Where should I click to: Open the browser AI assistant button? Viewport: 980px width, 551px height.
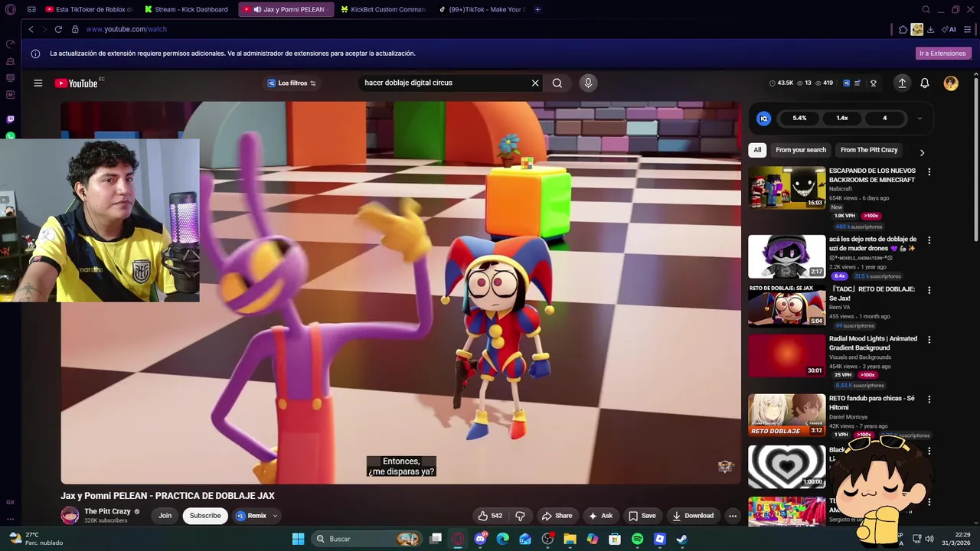point(949,29)
